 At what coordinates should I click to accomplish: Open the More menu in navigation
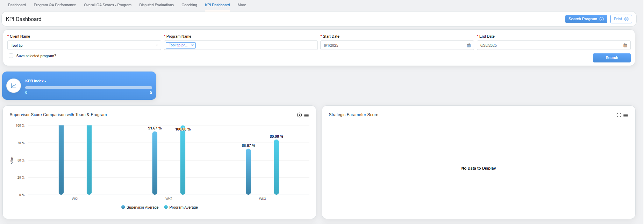pyautogui.click(x=242, y=5)
